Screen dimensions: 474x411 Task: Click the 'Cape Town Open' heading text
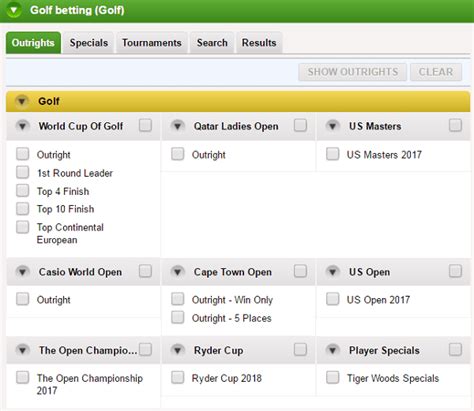pyautogui.click(x=233, y=272)
